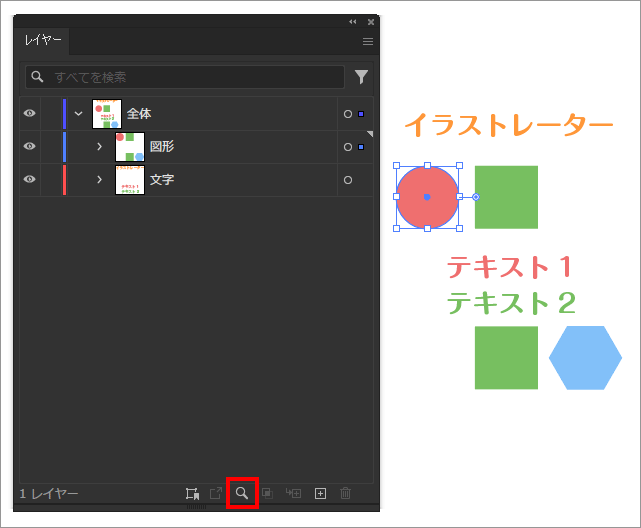This screenshot has height=528, width=641.
Task: Click target circle of 全体 layer
Action: (348, 114)
